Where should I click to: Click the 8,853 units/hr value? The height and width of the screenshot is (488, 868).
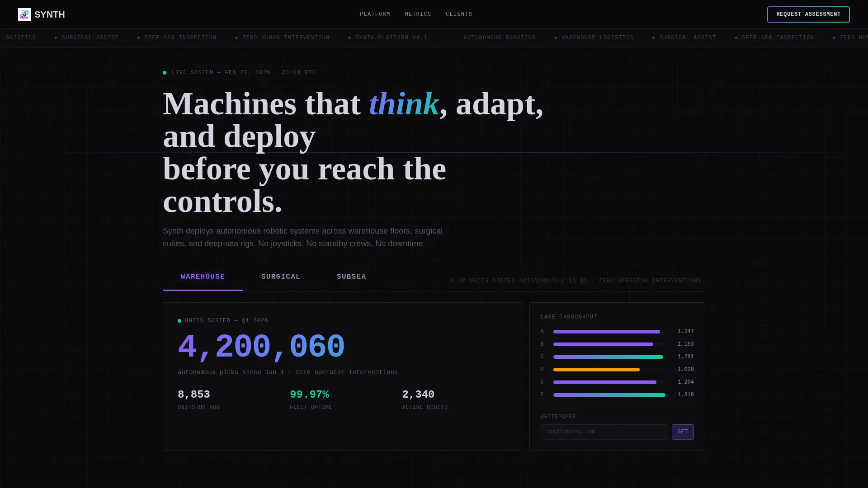(194, 394)
